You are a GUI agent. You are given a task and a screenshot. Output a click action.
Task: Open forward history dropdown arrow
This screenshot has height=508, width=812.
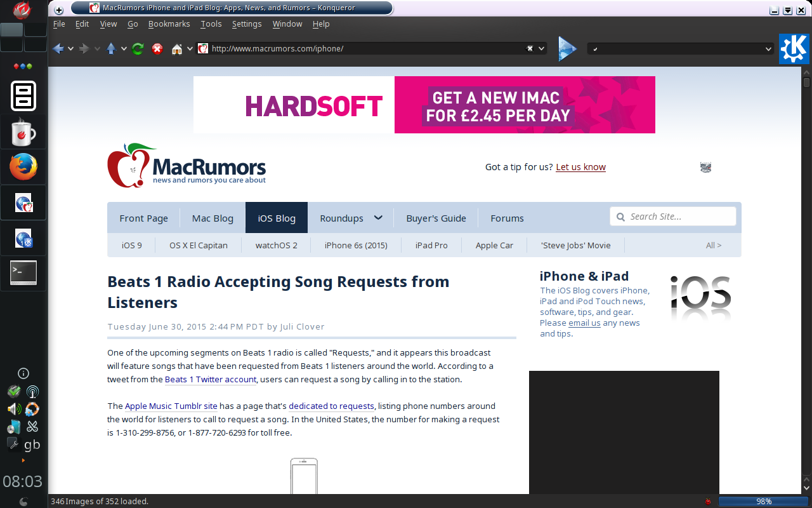[97, 48]
